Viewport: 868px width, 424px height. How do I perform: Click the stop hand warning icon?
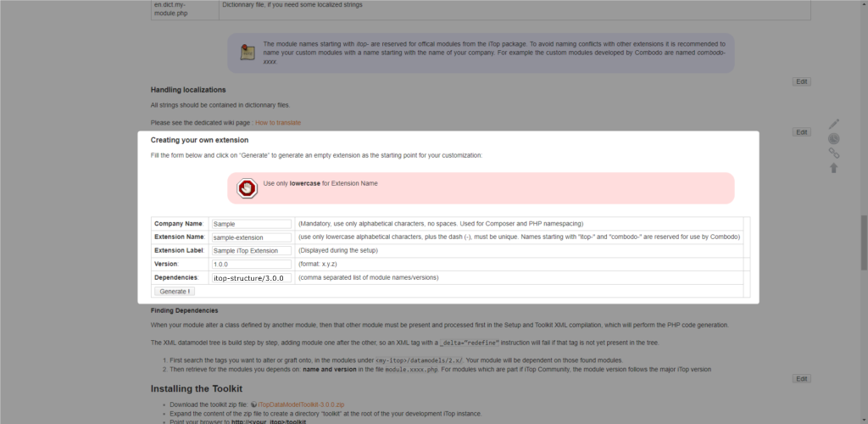pos(247,188)
